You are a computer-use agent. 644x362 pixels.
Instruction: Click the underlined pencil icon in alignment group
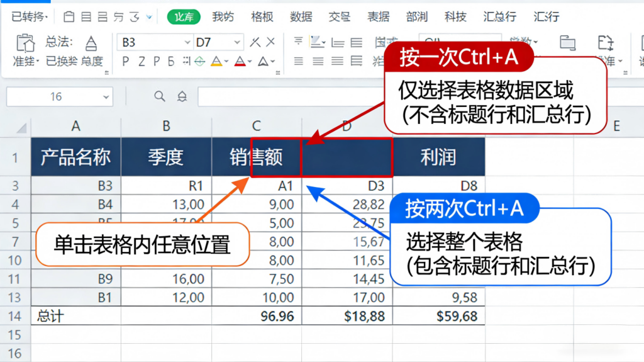pyautogui.click(x=316, y=42)
